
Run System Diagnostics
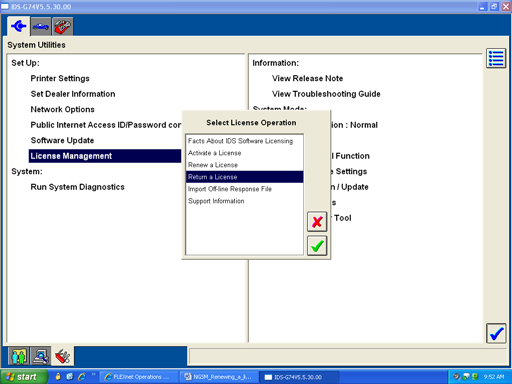[x=77, y=187]
